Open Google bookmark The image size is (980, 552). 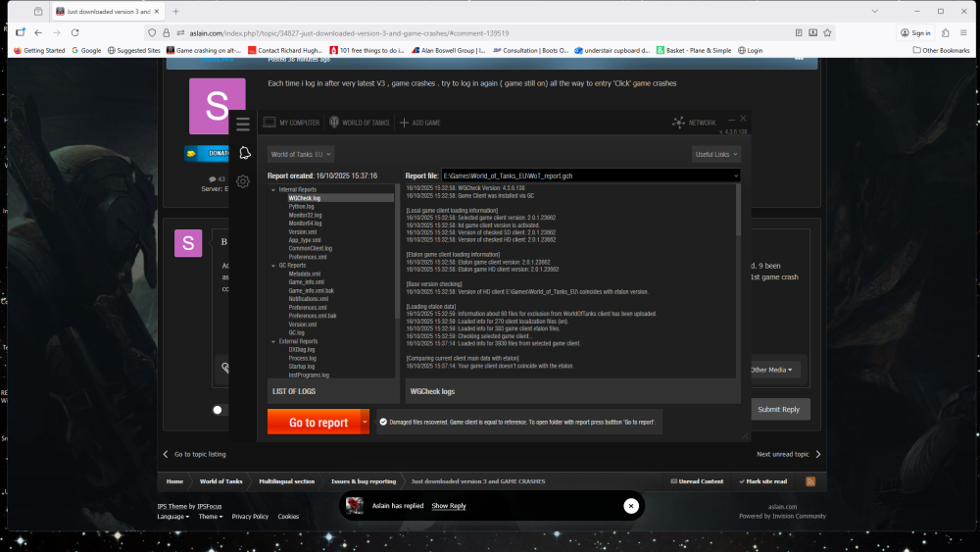coord(86,51)
